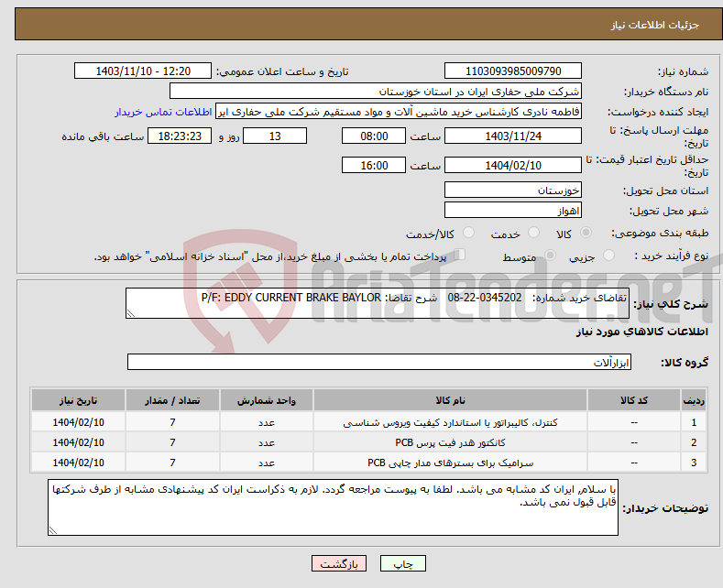Viewport: 723px width, 588px height.
Task: Click the need number field 1103093985009790
Action: pyautogui.click(x=513, y=71)
